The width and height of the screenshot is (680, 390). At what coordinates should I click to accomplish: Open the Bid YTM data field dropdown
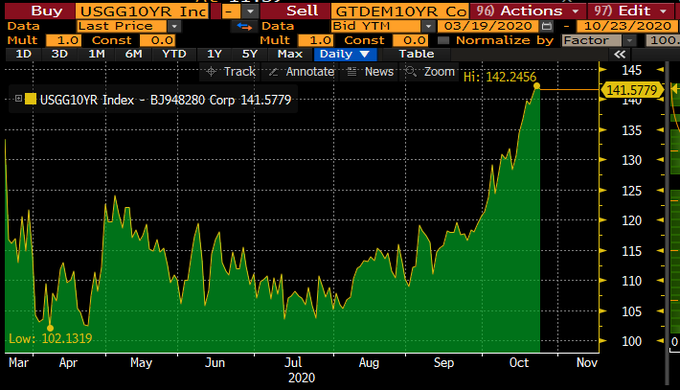point(428,26)
